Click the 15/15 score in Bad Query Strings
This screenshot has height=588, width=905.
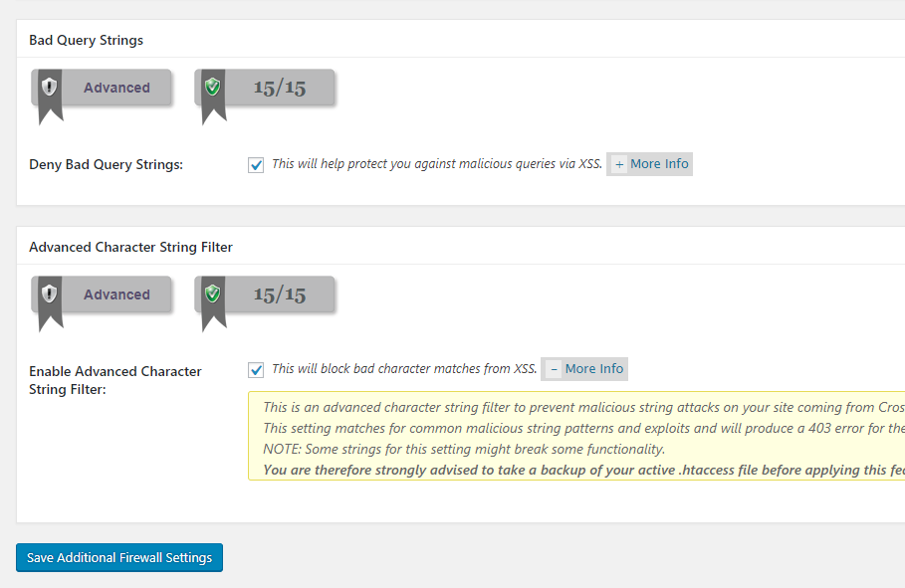pos(280,88)
